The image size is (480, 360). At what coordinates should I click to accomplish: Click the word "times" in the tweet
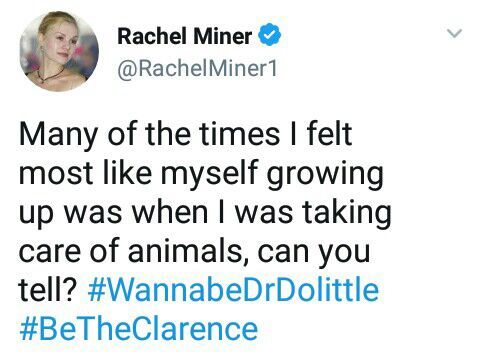239,134
